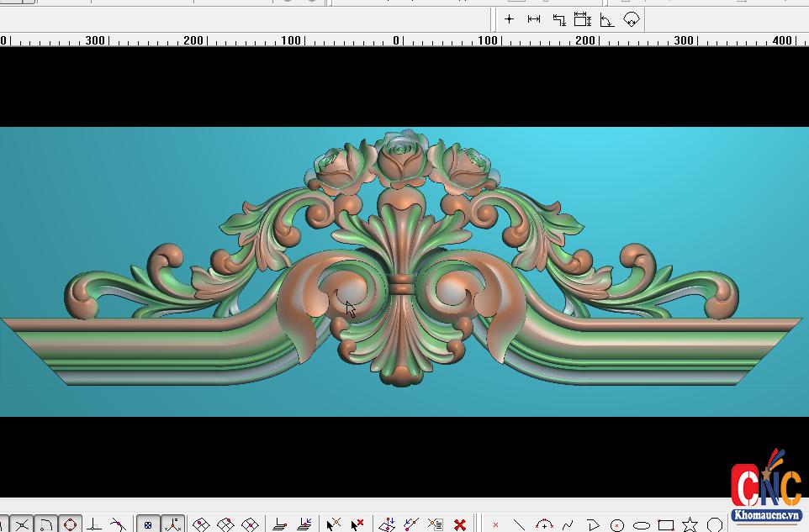Click the point drawing tool
Screen dimensions: 809x532
[495, 525]
